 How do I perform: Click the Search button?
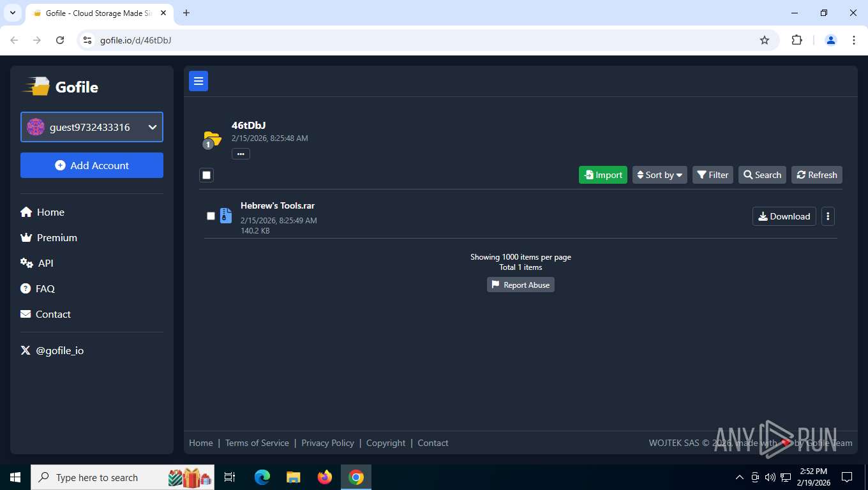tap(762, 175)
